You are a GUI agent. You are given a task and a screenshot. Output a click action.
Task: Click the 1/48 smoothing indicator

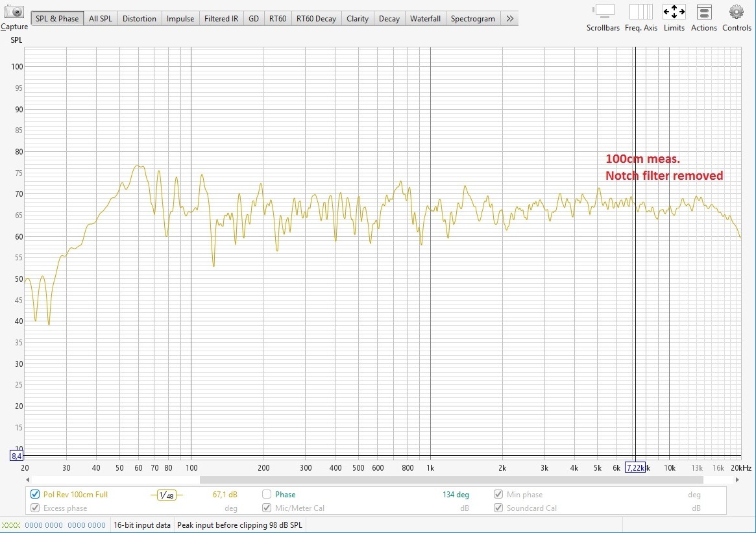(x=166, y=495)
